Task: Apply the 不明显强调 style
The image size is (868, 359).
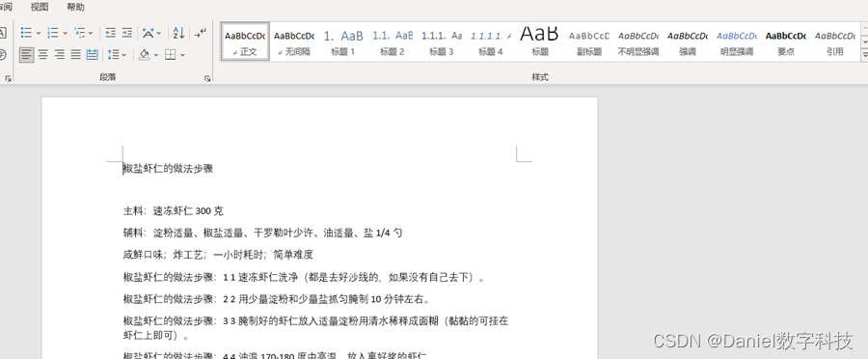Action: [x=638, y=41]
